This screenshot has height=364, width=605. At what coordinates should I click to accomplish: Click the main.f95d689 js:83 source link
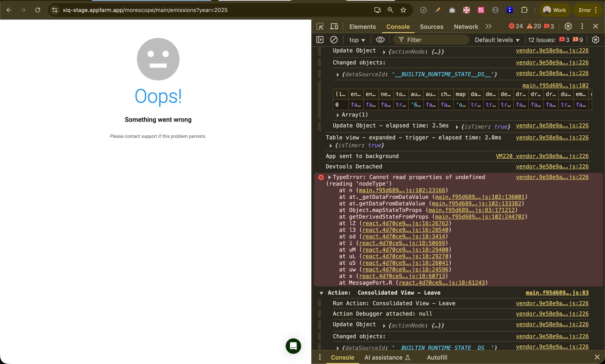click(x=557, y=293)
